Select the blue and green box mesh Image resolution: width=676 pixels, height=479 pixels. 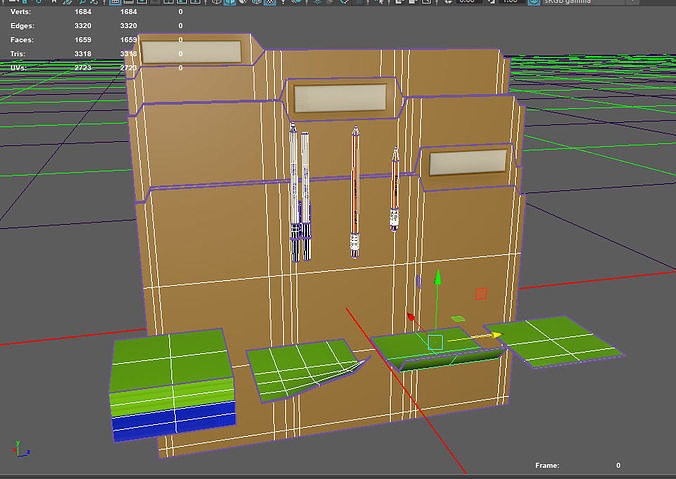pyautogui.click(x=170, y=385)
